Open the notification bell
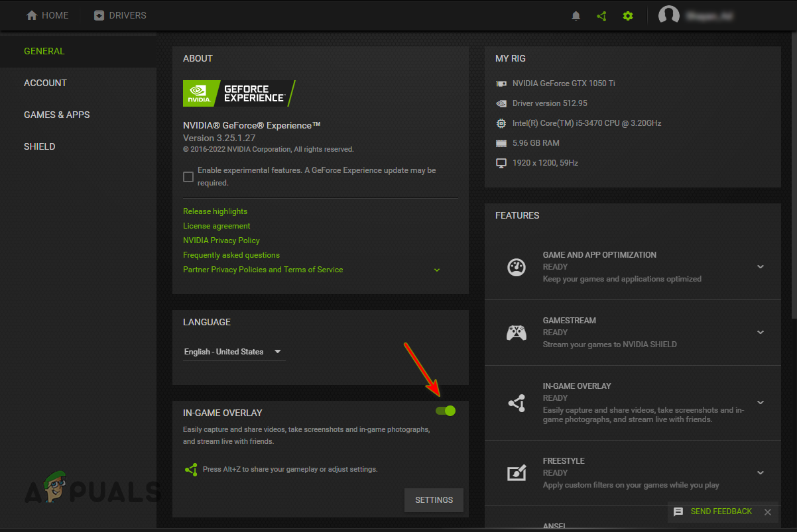The width and height of the screenshot is (797, 532). click(576, 15)
